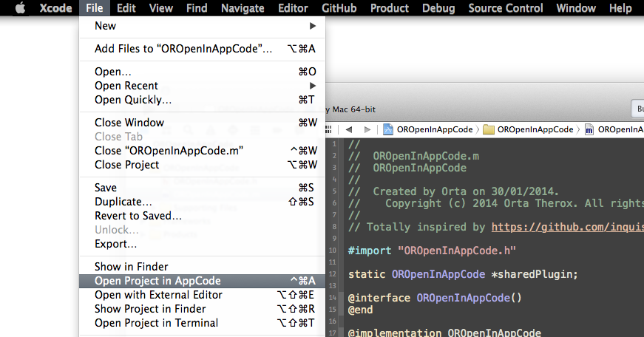
Task: Select the Open… menu item
Action: 202,72
